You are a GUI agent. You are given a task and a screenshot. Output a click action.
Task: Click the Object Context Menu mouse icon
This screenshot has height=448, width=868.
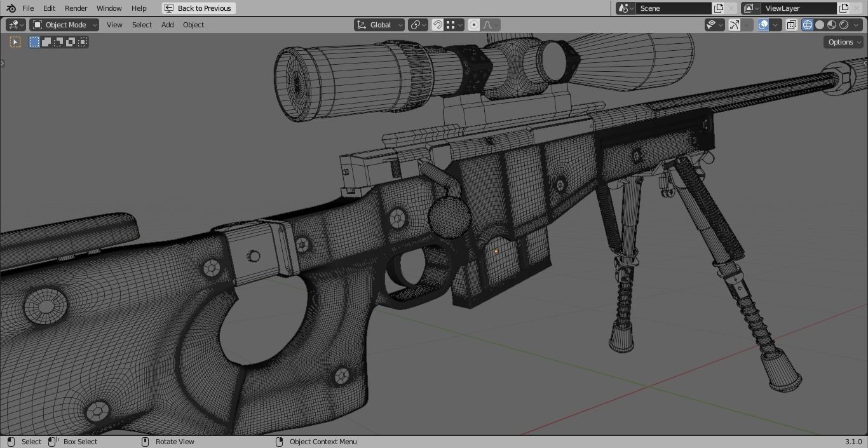(x=279, y=442)
